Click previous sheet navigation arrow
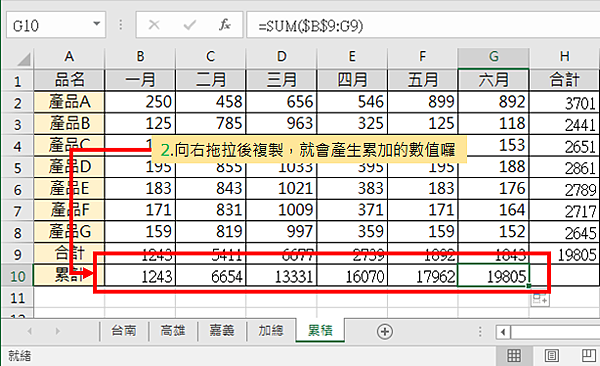This screenshot has height=366, width=600. [29, 331]
